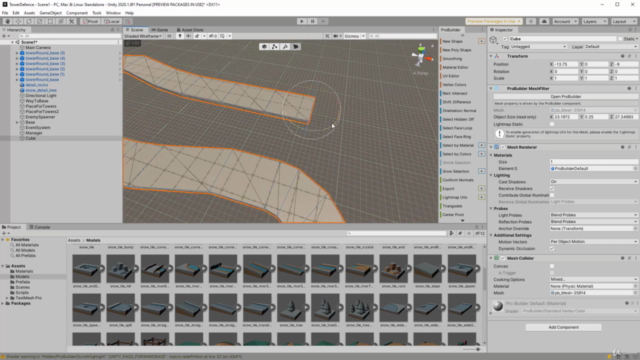Viewport: 640px width, 360px height.
Task: Open Export options plus icon
Action: (482, 189)
